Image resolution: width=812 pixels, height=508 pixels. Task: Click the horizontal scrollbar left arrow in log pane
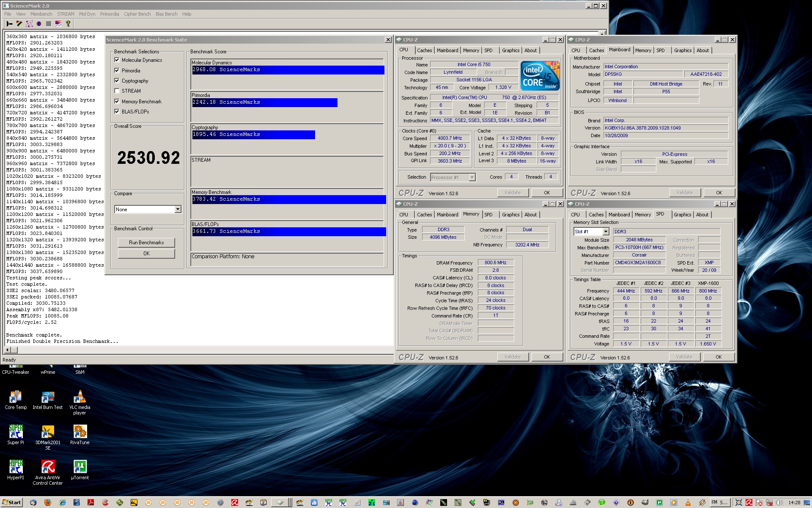point(8,350)
